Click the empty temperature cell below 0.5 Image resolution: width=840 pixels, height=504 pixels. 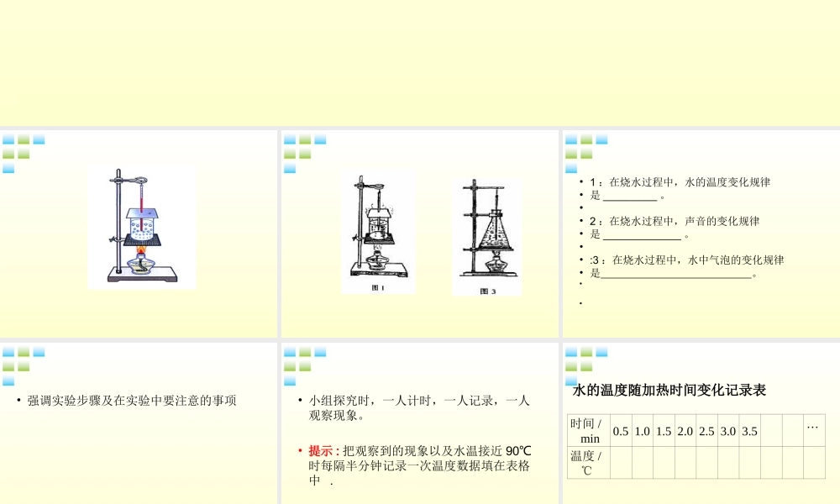tap(621, 462)
